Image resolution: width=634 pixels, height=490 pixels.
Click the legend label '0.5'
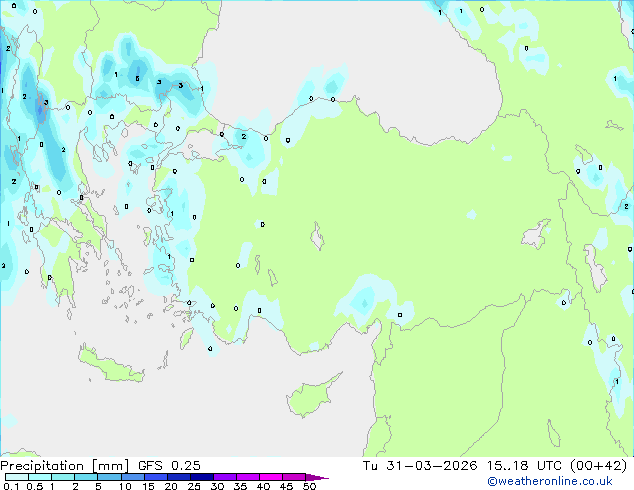pyautogui.click(x=35, y=486)
